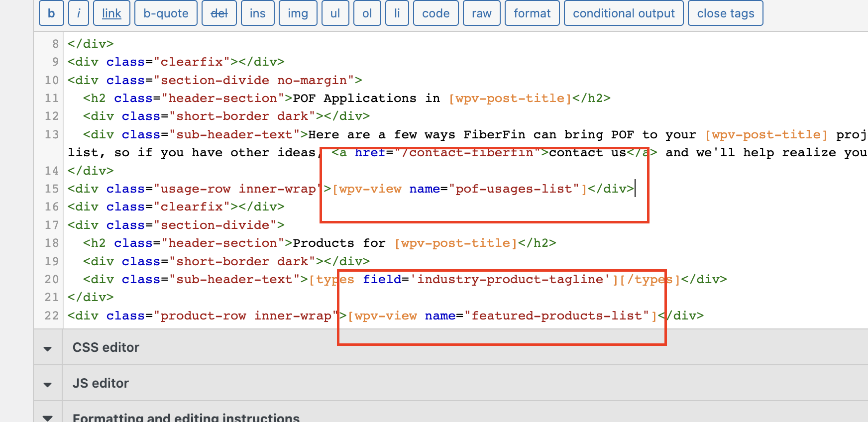Click the 'Products for' heading text on line 18
Screen dimensions: 868x422
tap(339, 243)
